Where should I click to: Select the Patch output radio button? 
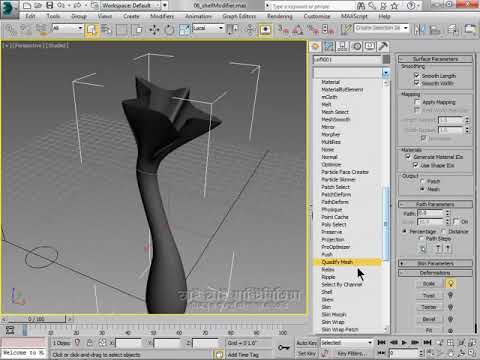click(422, 181)
